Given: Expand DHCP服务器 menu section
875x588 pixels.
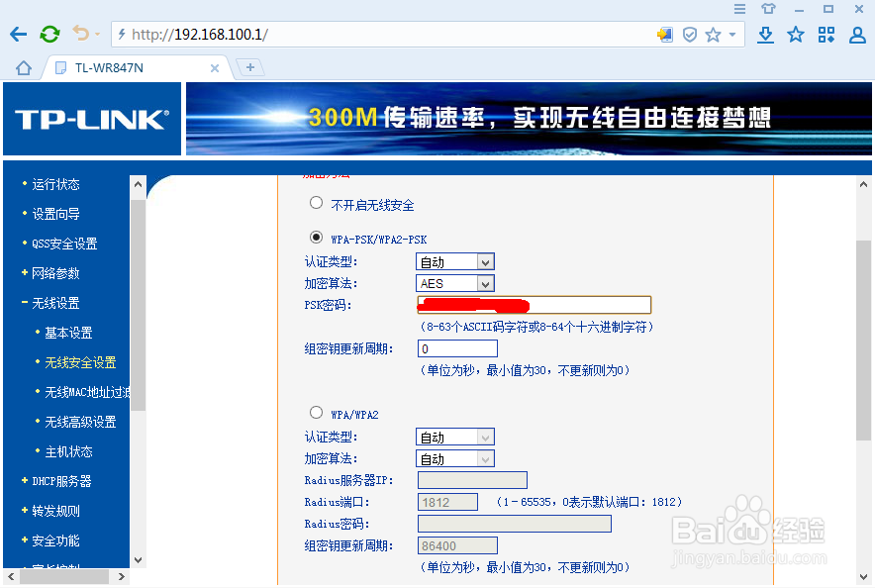Looking at the screenshot, I should click(x=61, y=481).
